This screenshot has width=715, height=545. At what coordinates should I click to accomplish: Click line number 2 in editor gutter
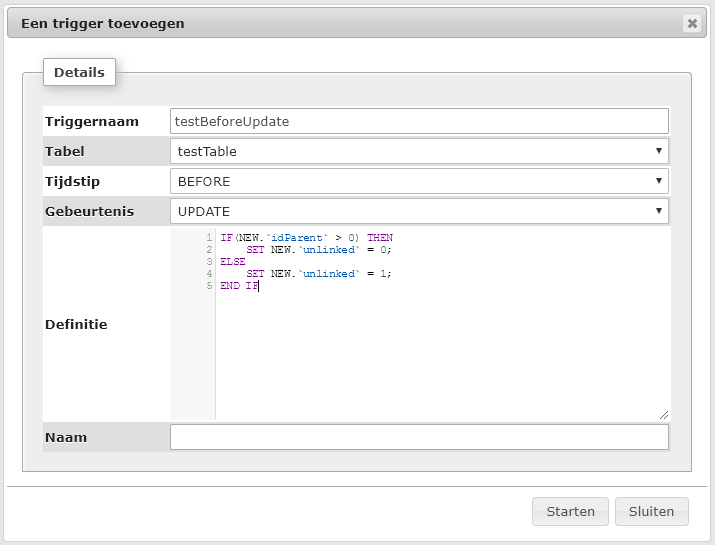click(209, 249)
